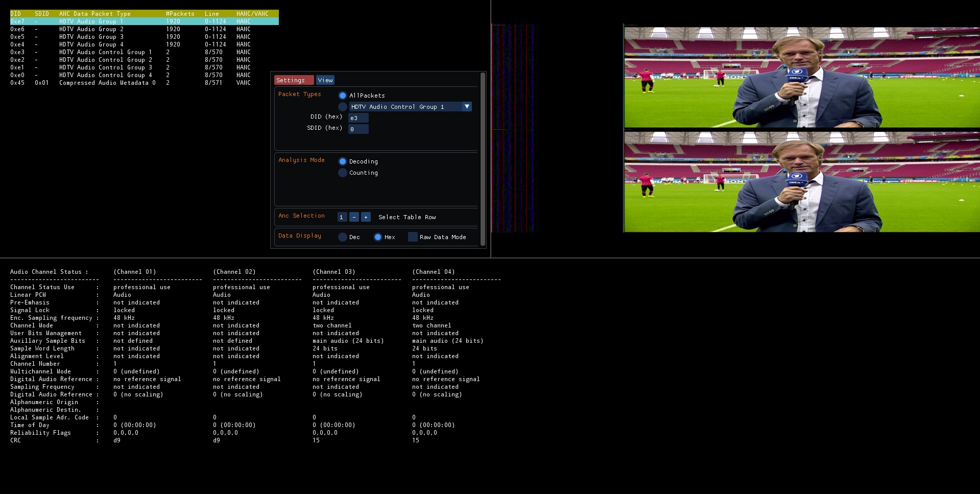This screenshot has height=494, width=980.
Task: Enable the Raw Data Mode checkbox
Action: (x=413, y=237)
